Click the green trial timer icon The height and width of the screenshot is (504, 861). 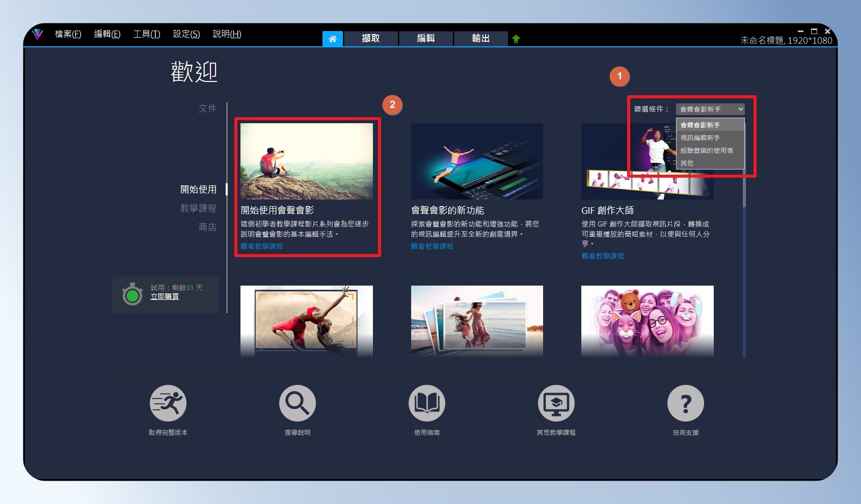(x=132, y=295)
